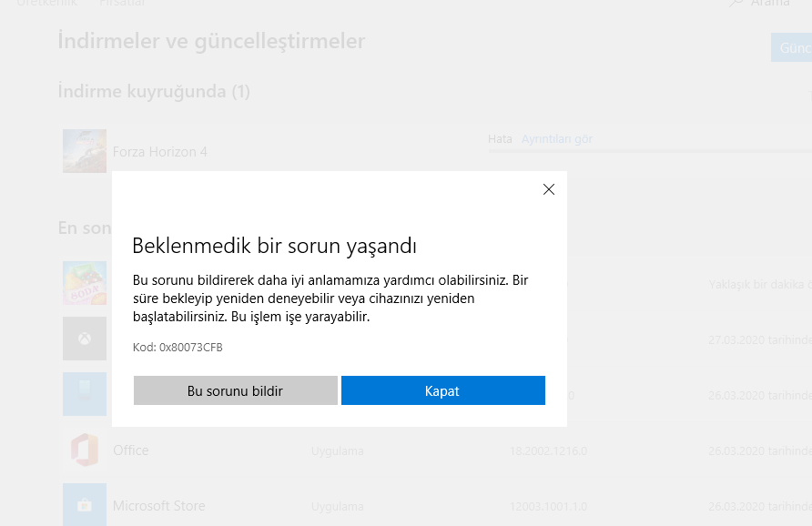The height and width of the screenshot is (526, 812).
Task: Click the Hata status label on Forza row
Action: click(500, 138)
